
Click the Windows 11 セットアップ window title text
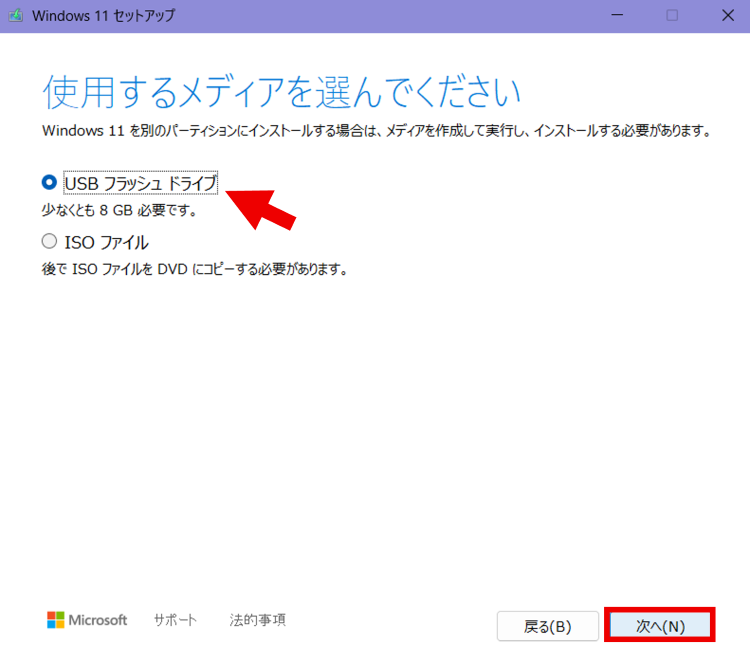click(103, 16)
